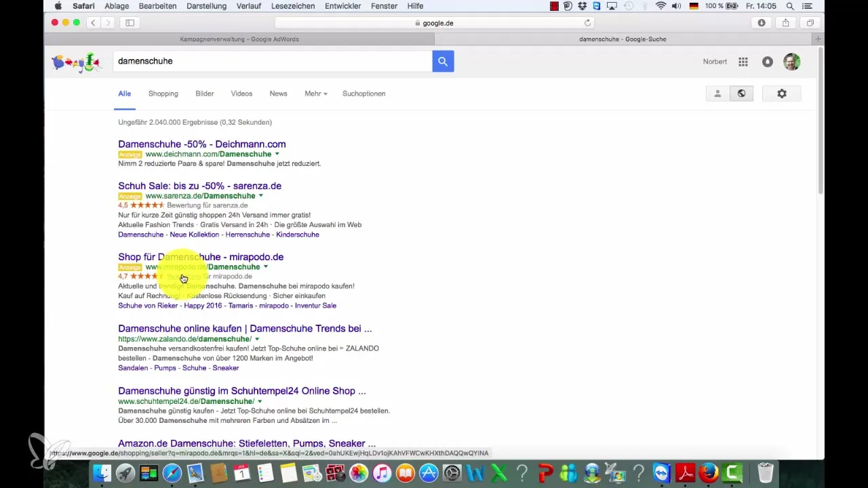Open the Suchoptionen search tools
Viewport: 868px width, 488px height.
[364, 94]
